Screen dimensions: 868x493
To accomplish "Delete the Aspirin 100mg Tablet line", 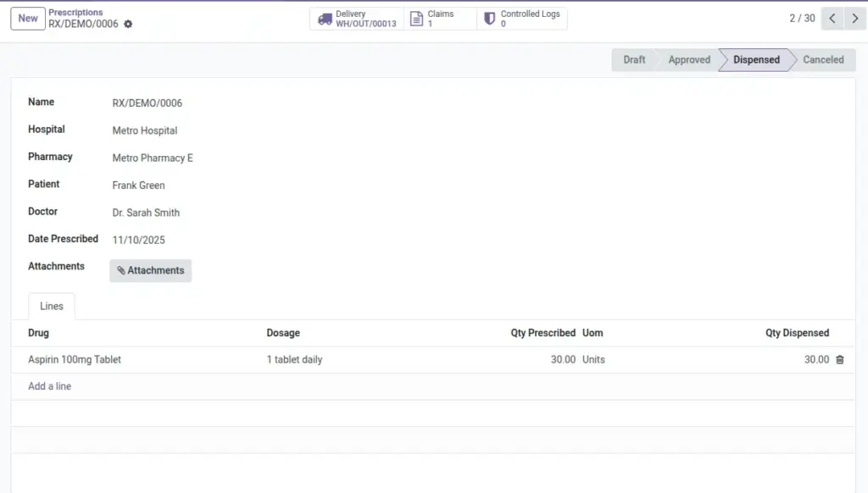I will click(x=840, y=360).
